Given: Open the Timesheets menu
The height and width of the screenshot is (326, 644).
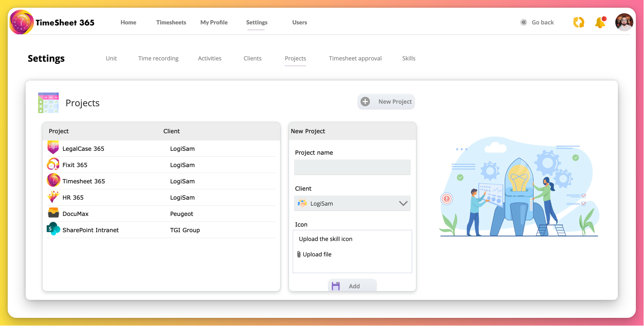Looking at the screenshot, I should point(171,22).
